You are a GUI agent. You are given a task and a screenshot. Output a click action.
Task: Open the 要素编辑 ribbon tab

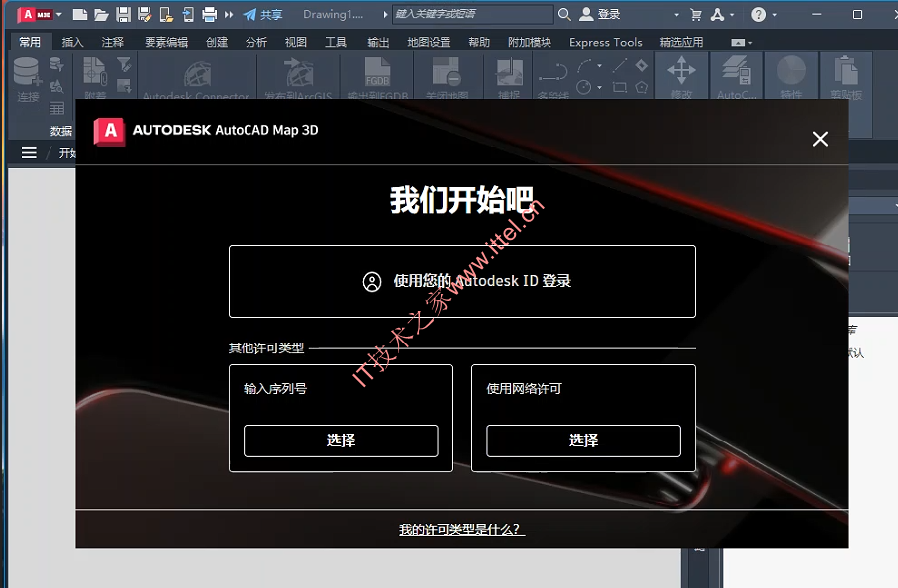tap(166, 42)
